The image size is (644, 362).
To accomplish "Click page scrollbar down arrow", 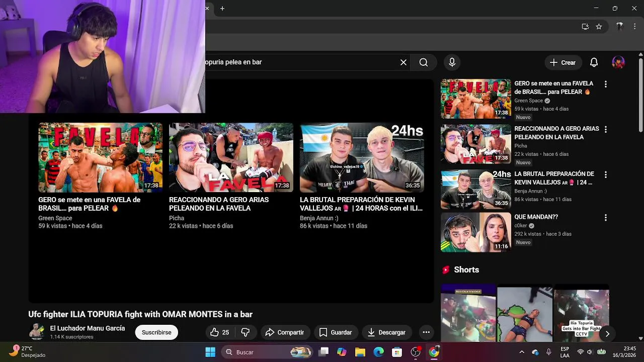I will pyautogui.click(x=640, y=338).
